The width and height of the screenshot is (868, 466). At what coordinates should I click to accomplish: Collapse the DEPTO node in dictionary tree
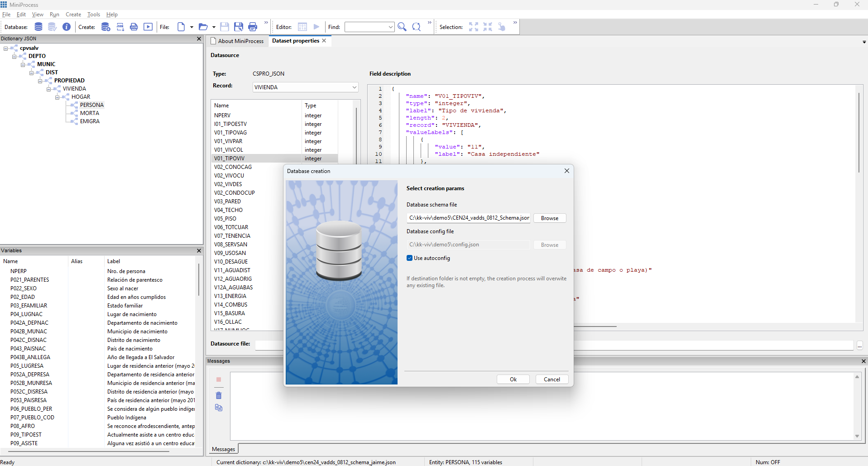(14, 57)
